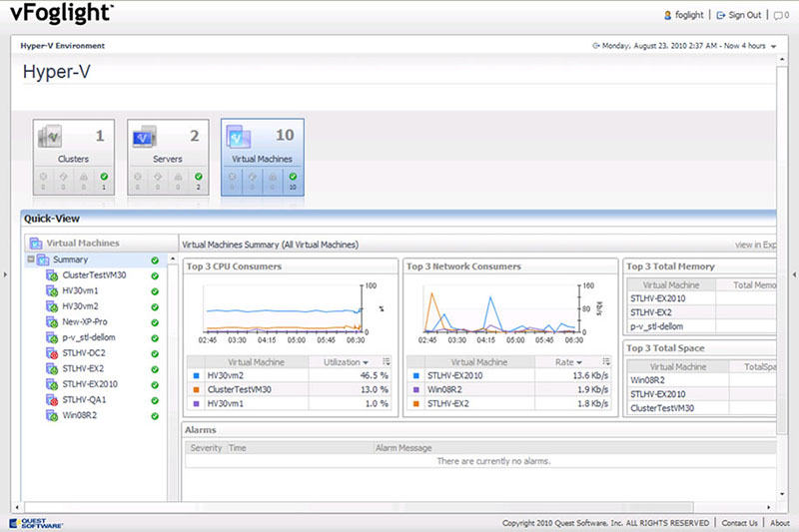Image resolution: width=799 pixels, height=532 pixels.
Task: Open the messages speech bubble icon
Action: click(x=778, y=16)
